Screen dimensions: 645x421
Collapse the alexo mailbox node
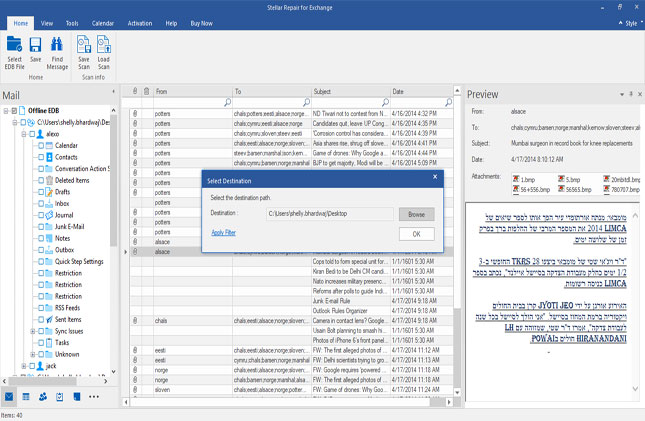pos(23,134)
